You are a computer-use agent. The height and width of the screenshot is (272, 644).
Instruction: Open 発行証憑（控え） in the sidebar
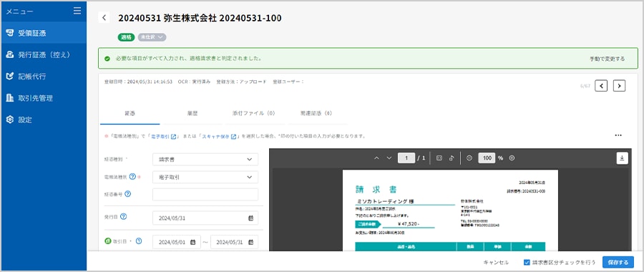pos(43,54)
